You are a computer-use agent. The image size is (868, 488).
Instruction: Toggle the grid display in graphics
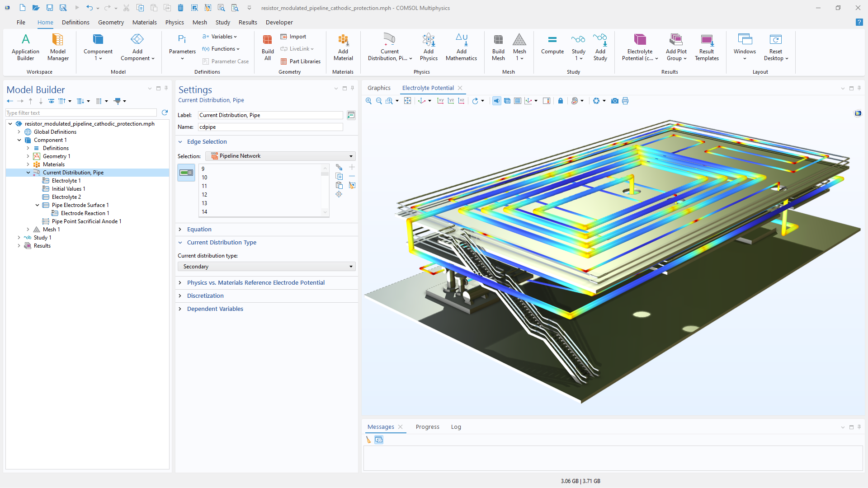518,101
